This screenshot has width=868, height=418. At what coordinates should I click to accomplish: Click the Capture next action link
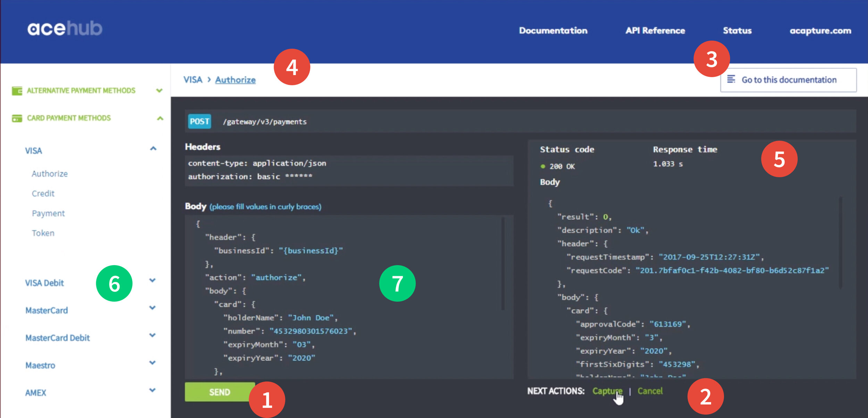(x=607, y=391)
